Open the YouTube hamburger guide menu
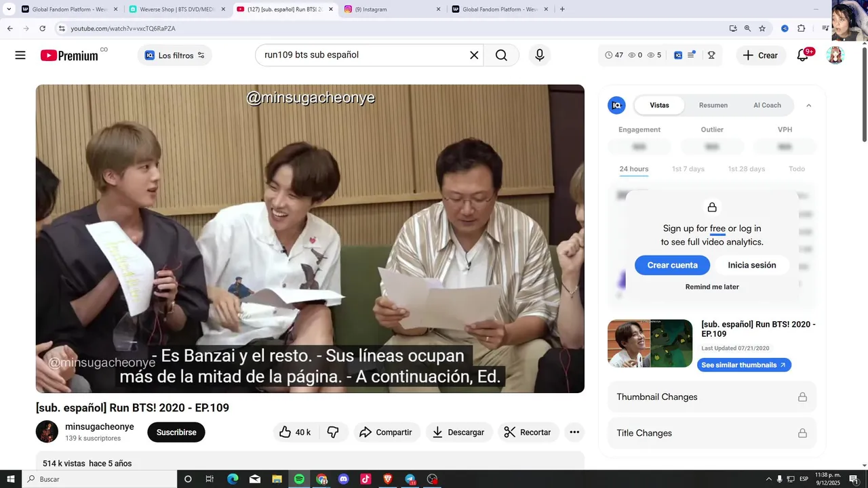 (x=20, y=56)
